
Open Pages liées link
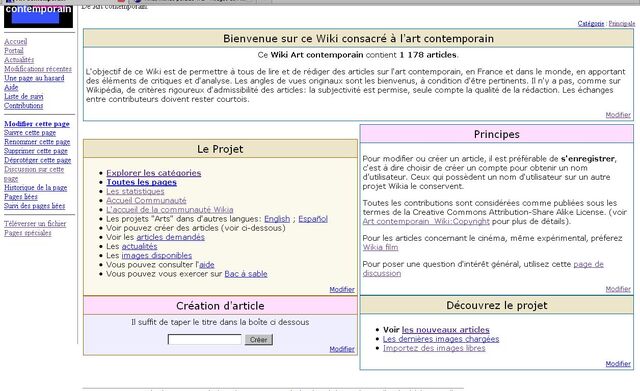[20, 197]
